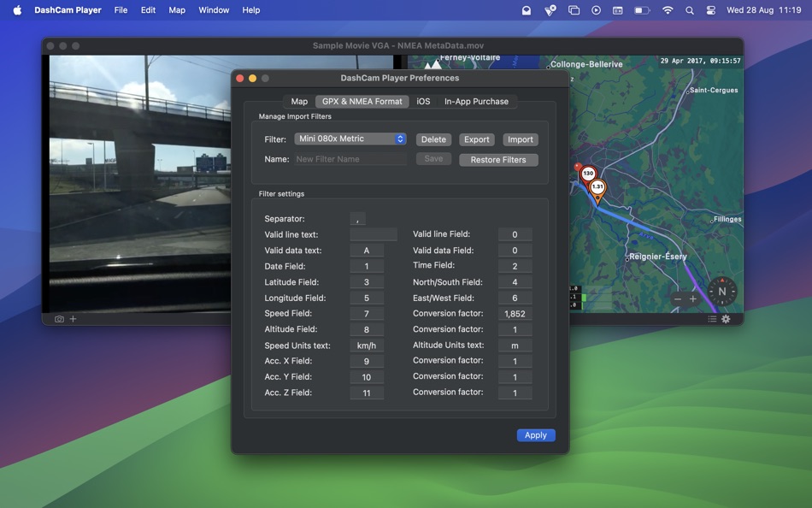Click the play circle menu bar icon
Viewport: 812px width, 508px height.
coord(596,10)
